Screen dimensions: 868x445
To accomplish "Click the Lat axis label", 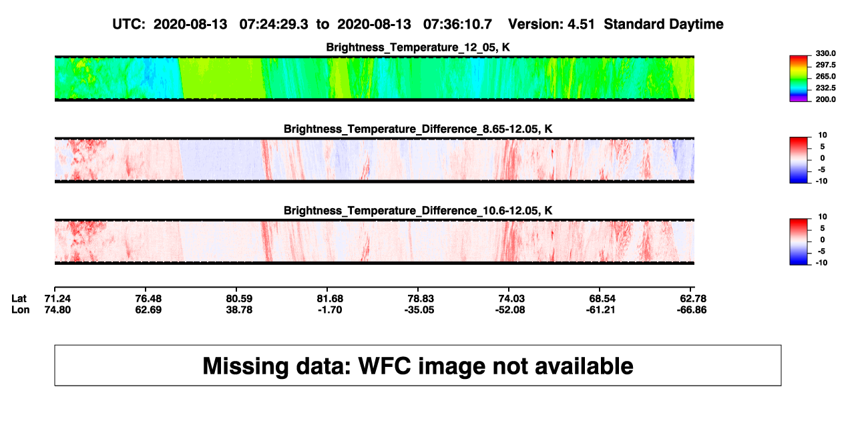I will pyautogui.click(x=19, y=298).
